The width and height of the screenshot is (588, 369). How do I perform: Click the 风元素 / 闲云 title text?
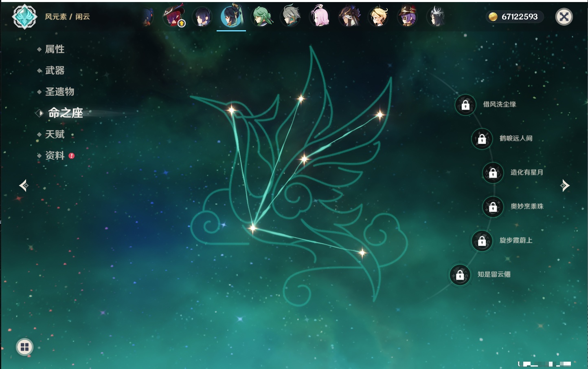coord(67,17)
